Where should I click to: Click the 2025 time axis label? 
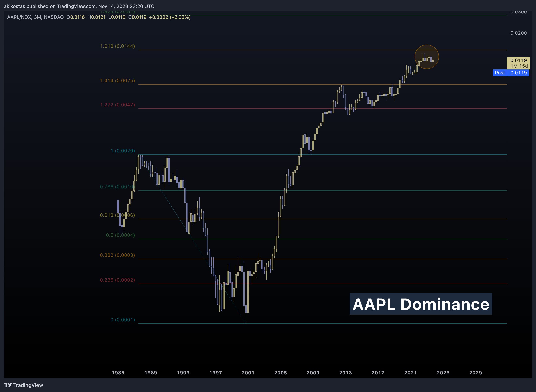coord(443,373)
